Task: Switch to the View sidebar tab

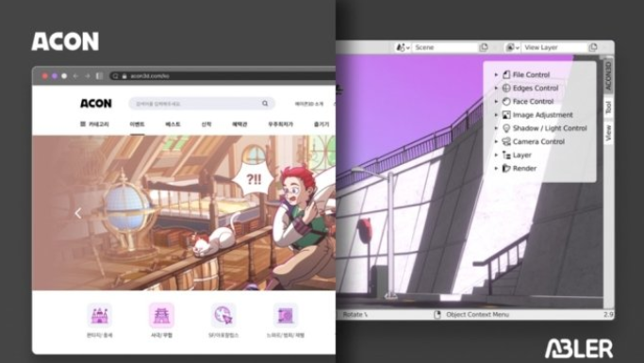Action: click(608, 132)
